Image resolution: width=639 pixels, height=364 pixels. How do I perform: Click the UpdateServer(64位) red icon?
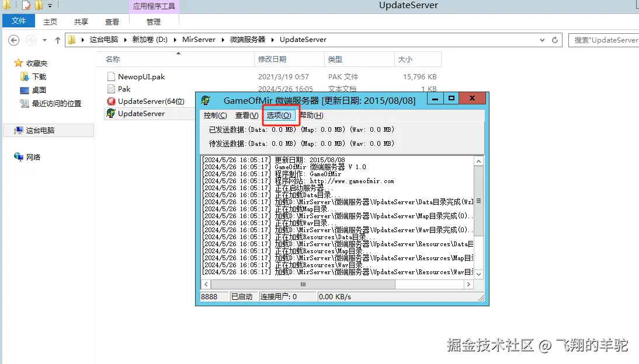click(111, 101)
